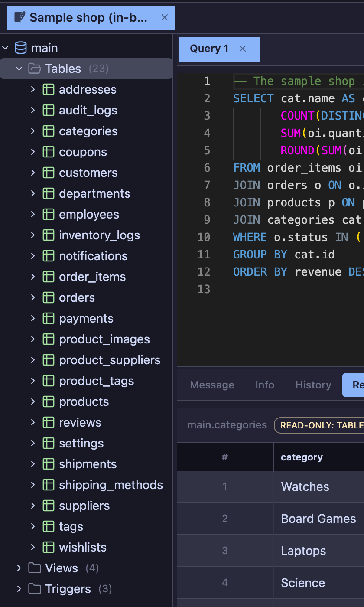This screenshot has width=364, height=607.
Task: Click the coupons table icon
Action: [48, 152]
